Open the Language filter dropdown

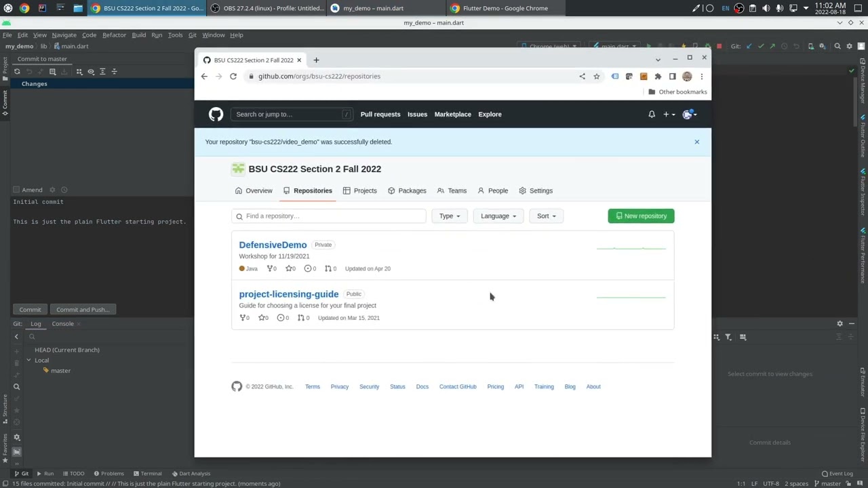(498, 216)
